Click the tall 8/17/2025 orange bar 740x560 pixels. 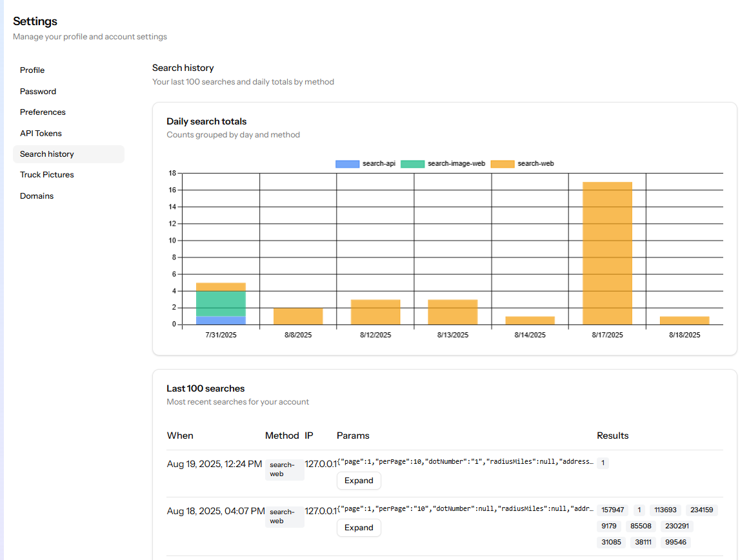[606, 252]
